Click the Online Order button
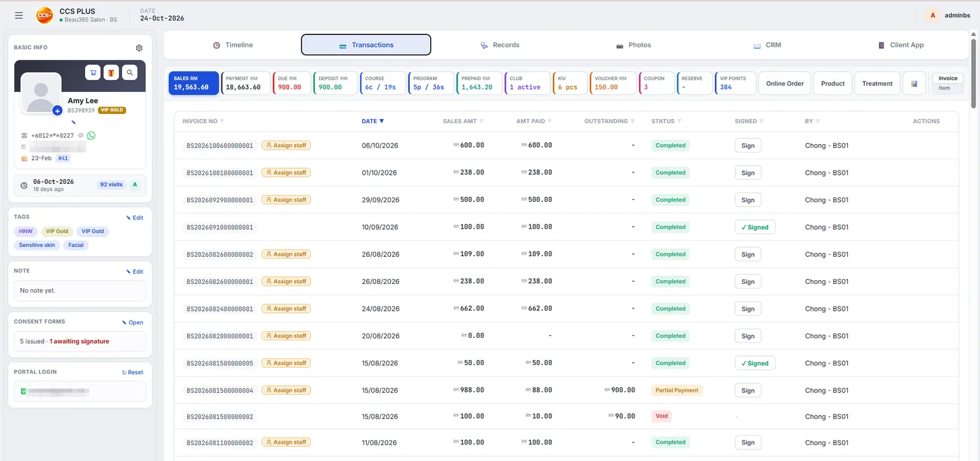The width and height of the screenshot is (980, 461). click(785, 83)
